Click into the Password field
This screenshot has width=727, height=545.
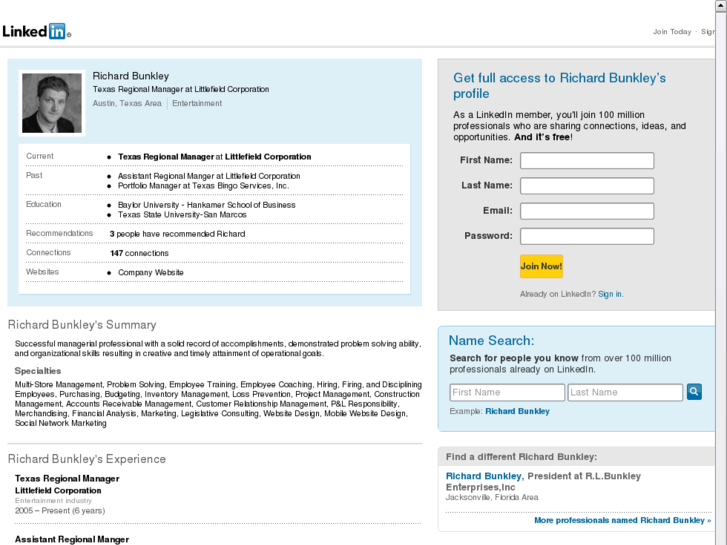[x=587, y=236]
